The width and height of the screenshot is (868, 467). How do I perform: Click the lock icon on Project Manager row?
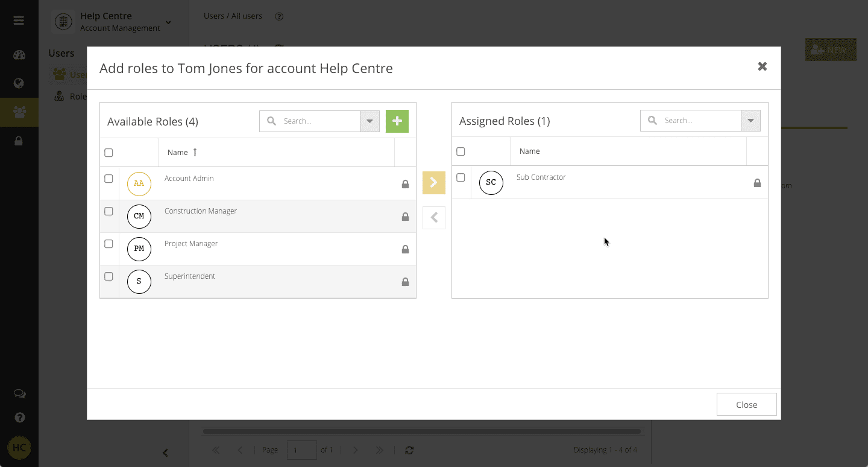tap(405, 249)
